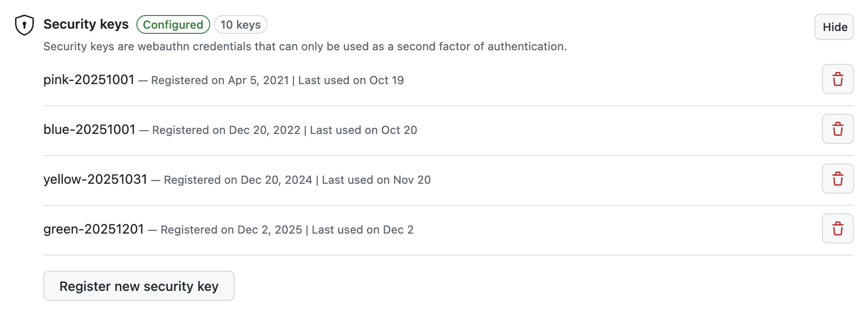The height and width of the screenshot is (313, 868).
Task: Click the webauthn description text
Action: pyautogui.click(x=305, y=47)
